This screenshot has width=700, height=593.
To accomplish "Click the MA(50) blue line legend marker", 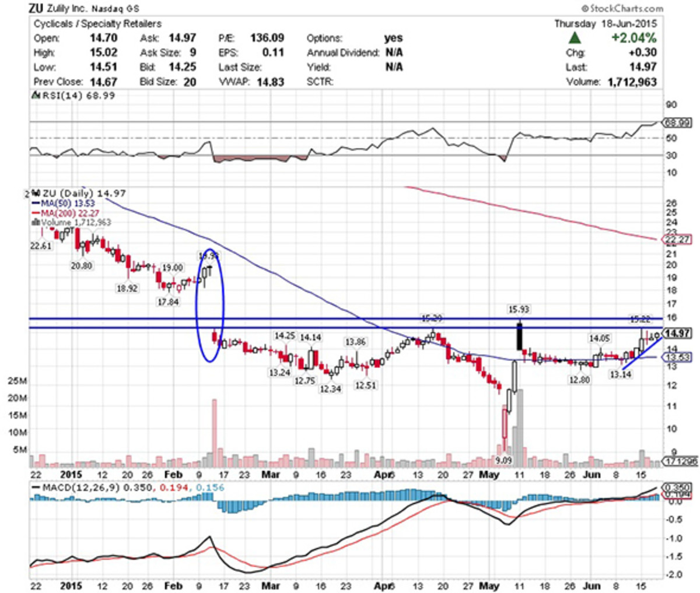I will pos(36,203).
